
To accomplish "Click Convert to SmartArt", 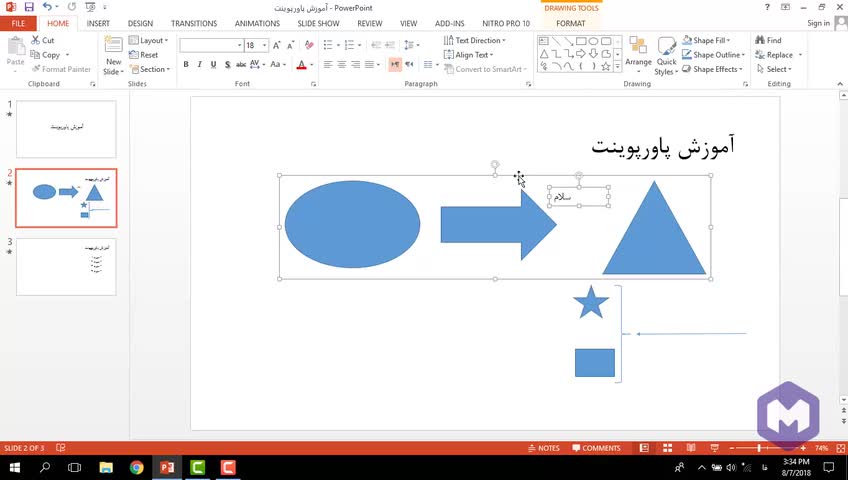I will click(485, 69).
